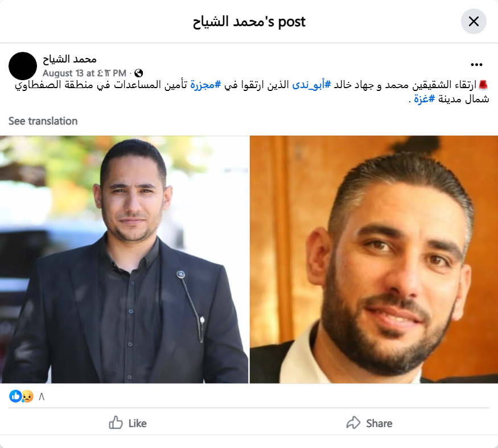Click the #غزة hashtag
This screenshot has height=448, width=498.
pos(425,99)
